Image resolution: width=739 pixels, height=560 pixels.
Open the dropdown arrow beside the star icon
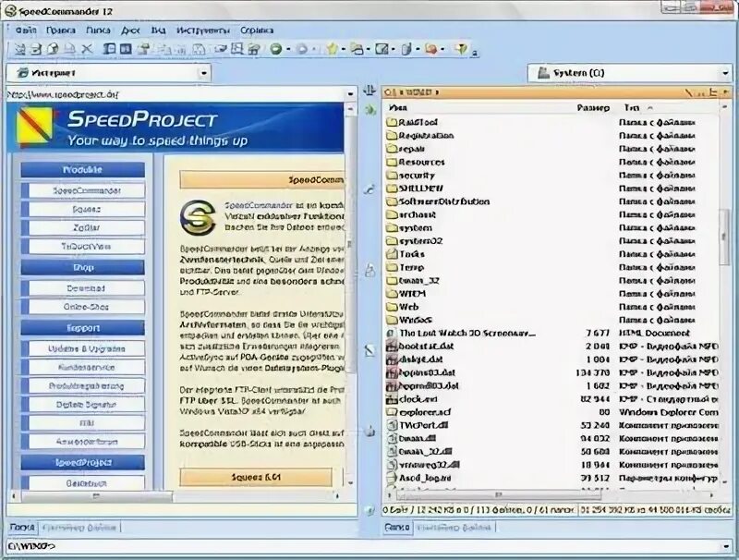coord(344,49)
